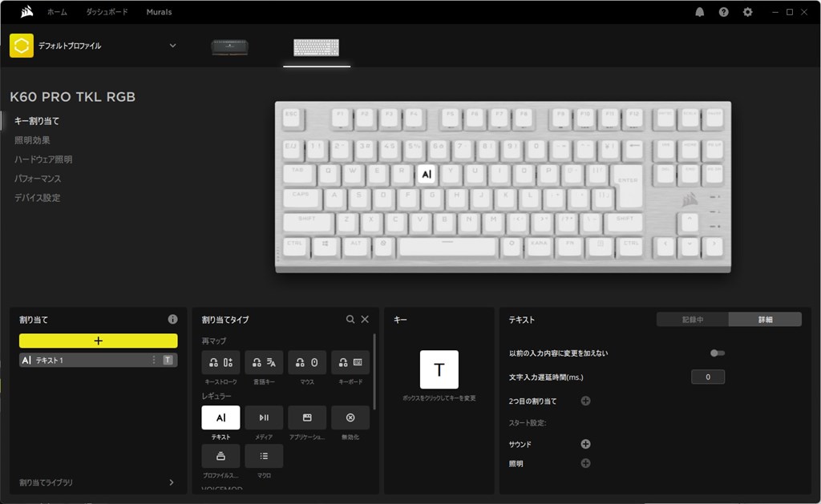Image resolution: width=821 pixels, height=504 pixels.
Task: Open ハードウェア照明 section
Action: tap(43, 159)
